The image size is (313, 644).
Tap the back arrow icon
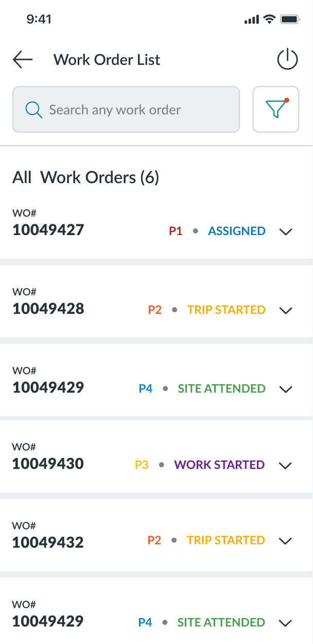pyautogui.click(x=23, y=60)
